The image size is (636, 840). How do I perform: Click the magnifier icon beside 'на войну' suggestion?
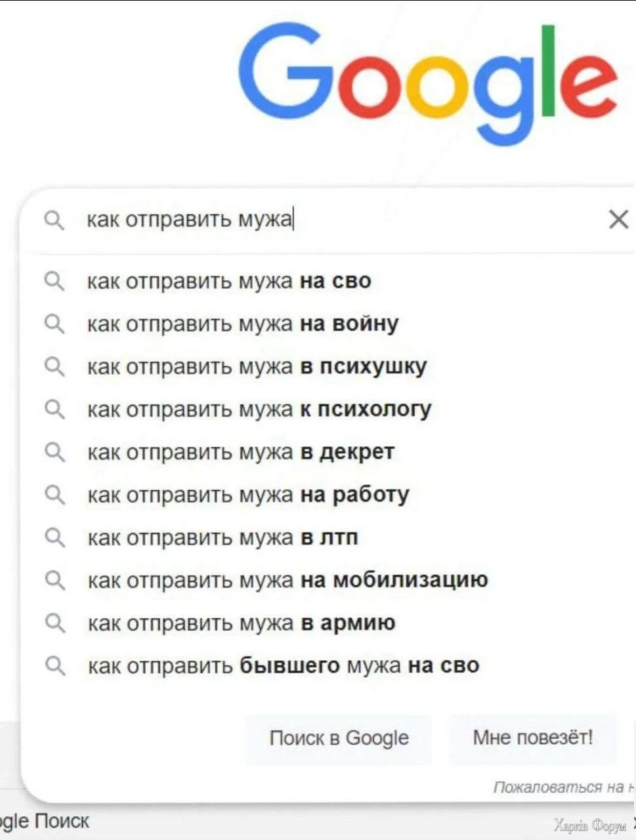(54, 324)
